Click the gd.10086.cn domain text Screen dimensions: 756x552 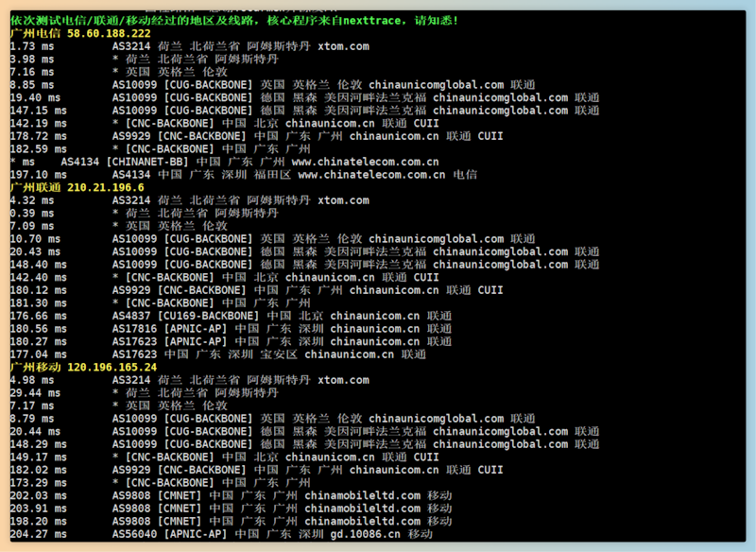[366, 535]
